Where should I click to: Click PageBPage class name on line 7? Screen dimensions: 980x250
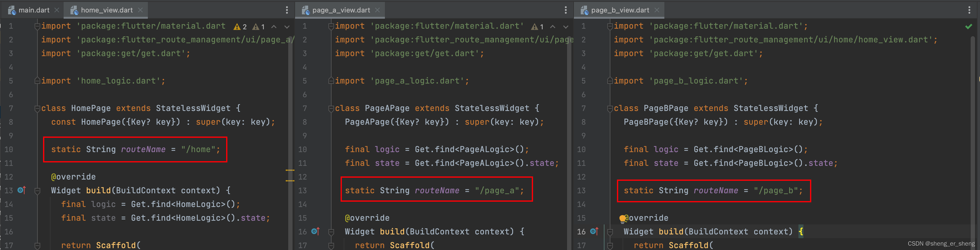666,108
